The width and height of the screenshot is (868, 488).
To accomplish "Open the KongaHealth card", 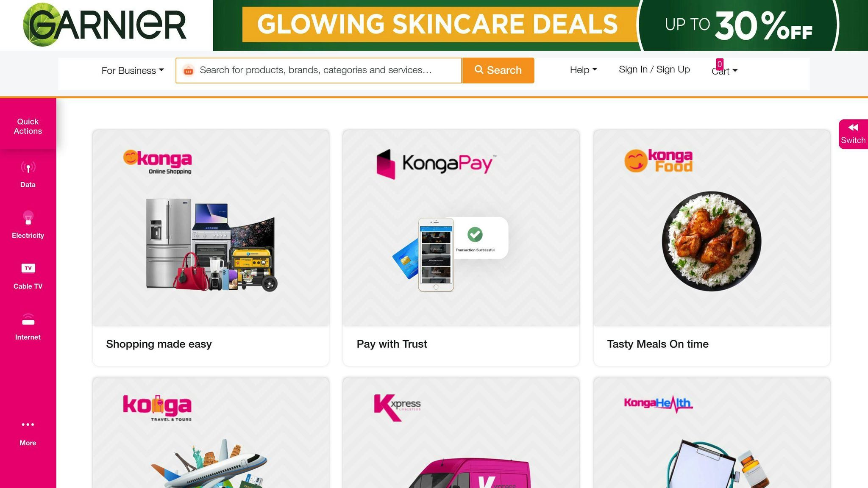I will (x=712, y=433).
